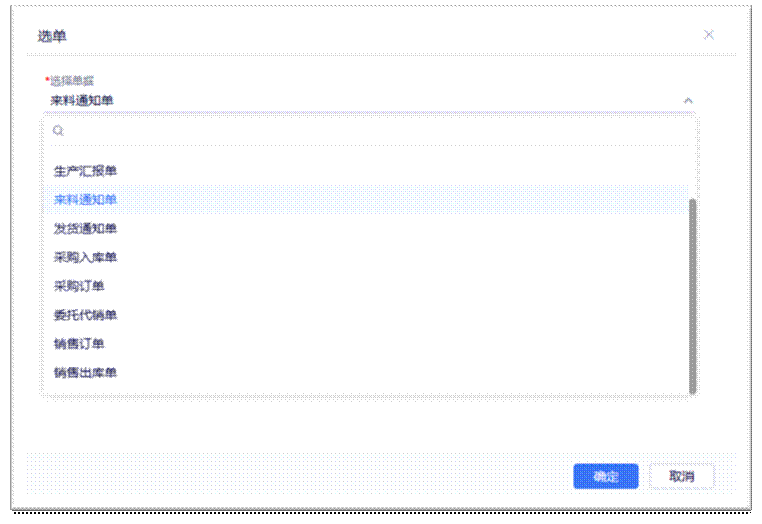Click the 选单 dialog title
The image size is (762, 524).
[x=52, y=36]
